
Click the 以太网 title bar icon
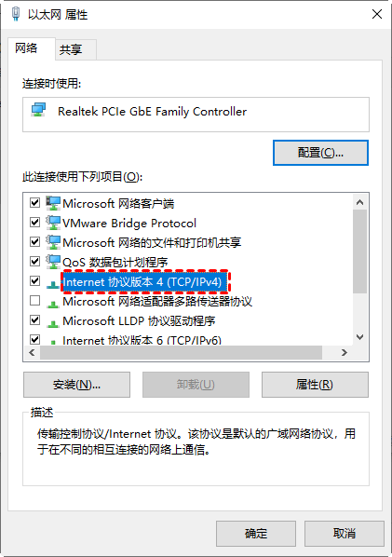coord(16,14)
